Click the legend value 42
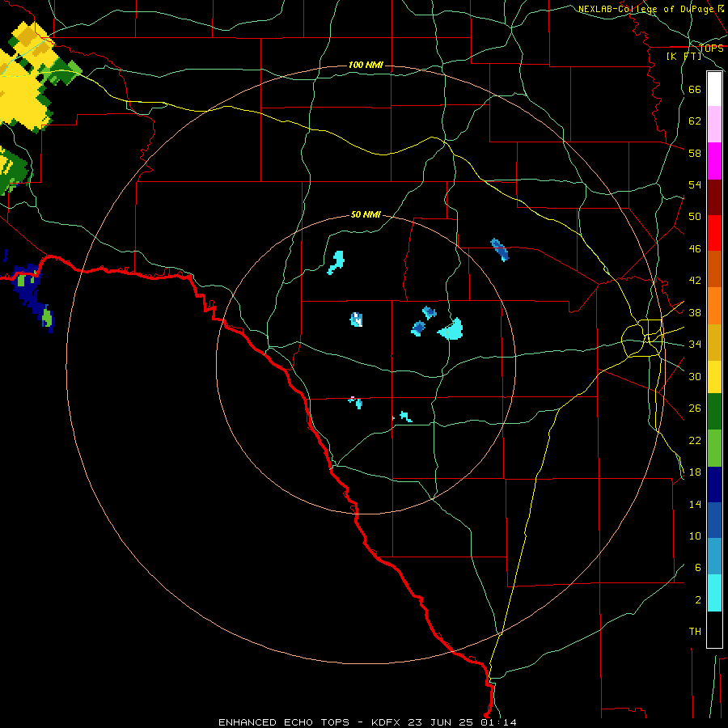Screen dimensions: 728x728 [x=695, y=280]
